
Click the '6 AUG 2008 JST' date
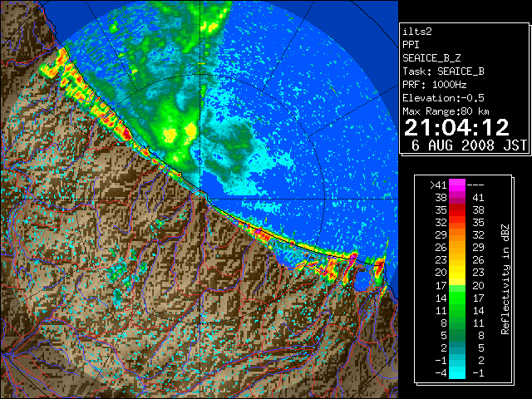tap(469, 145)
